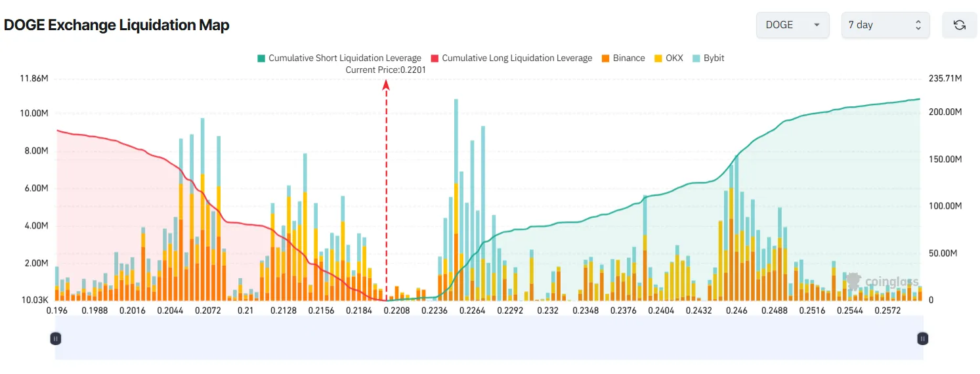Toggle Cumulative Short Liquidation Leverage legend

[x=345, y=58]
